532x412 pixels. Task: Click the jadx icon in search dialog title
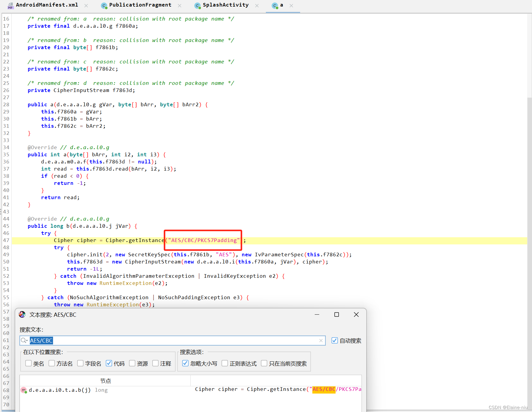22,315
